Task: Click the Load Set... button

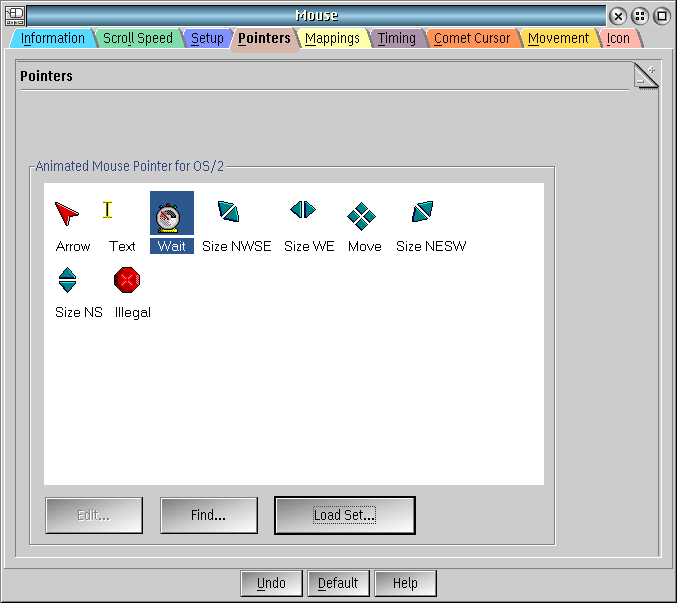Action: [x=345, y=515]
